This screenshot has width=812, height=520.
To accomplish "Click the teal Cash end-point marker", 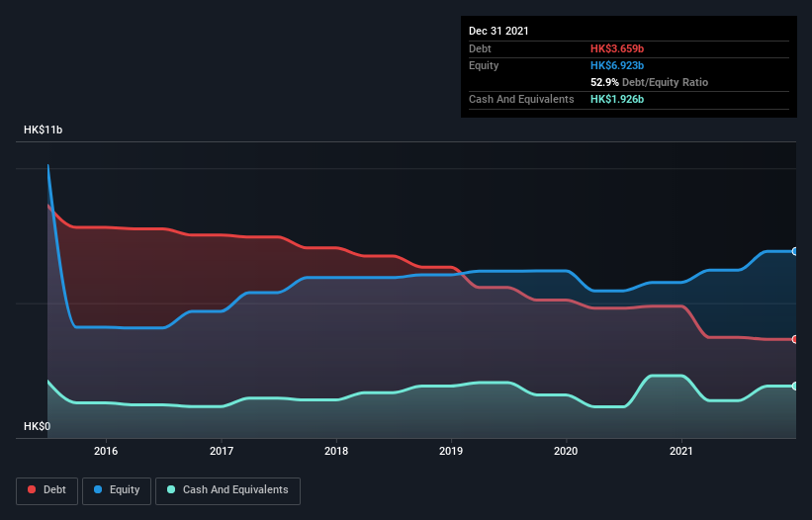I will pyautogui.click(x=795, y=386).
